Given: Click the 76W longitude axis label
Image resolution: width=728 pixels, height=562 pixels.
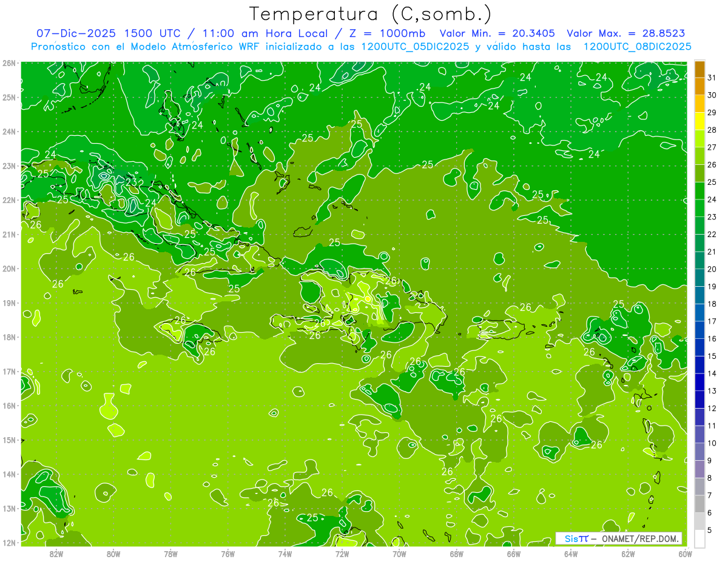Looking at the screenshot, I should 228,554.
